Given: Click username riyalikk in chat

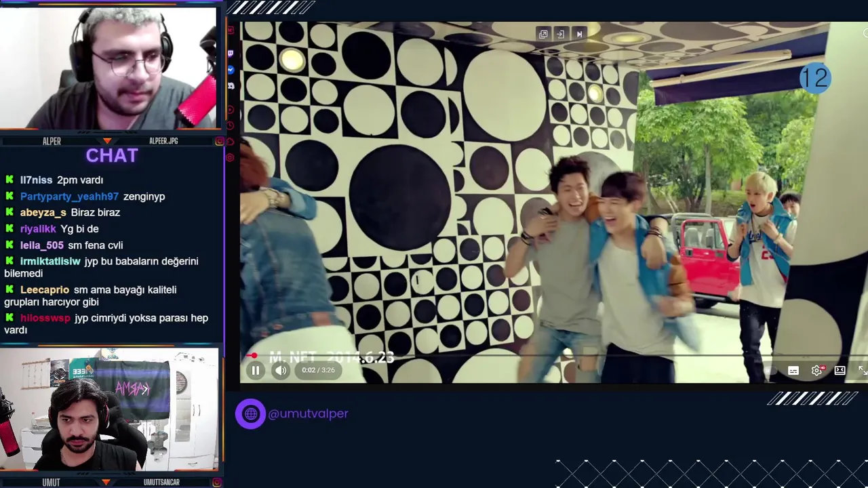Looking at the screenshot, I should point(38,228).
